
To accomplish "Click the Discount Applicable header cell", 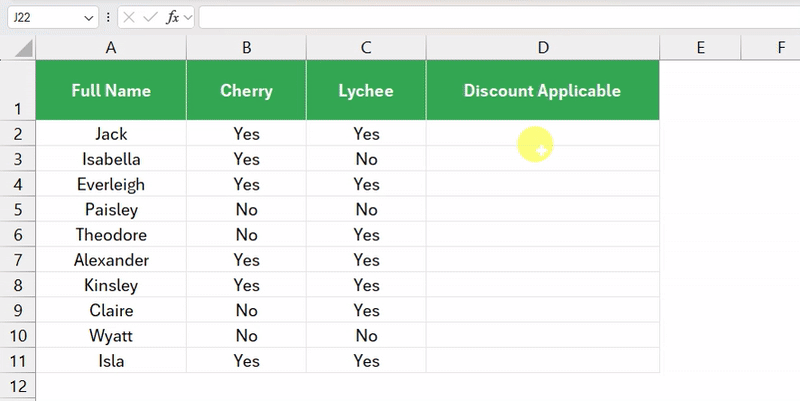I will click(x=543, y=90).
